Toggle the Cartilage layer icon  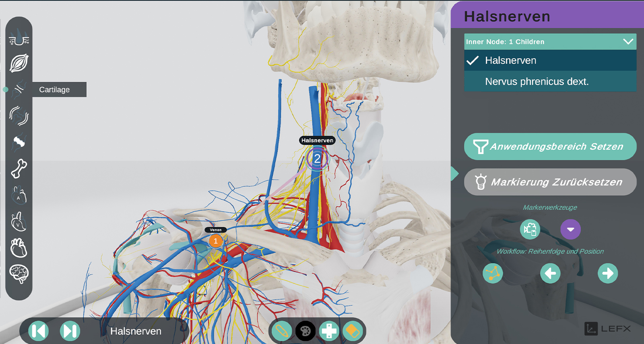(19, 89)
